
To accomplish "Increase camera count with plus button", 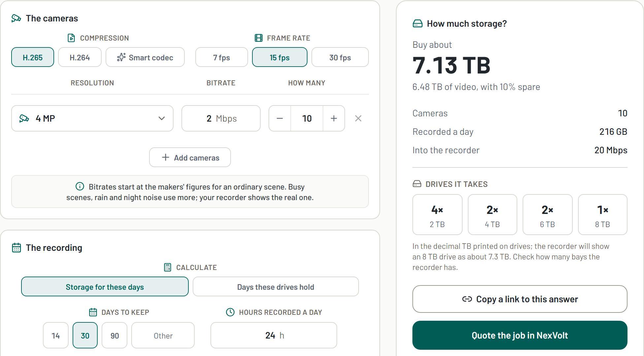I will [334, 118].
